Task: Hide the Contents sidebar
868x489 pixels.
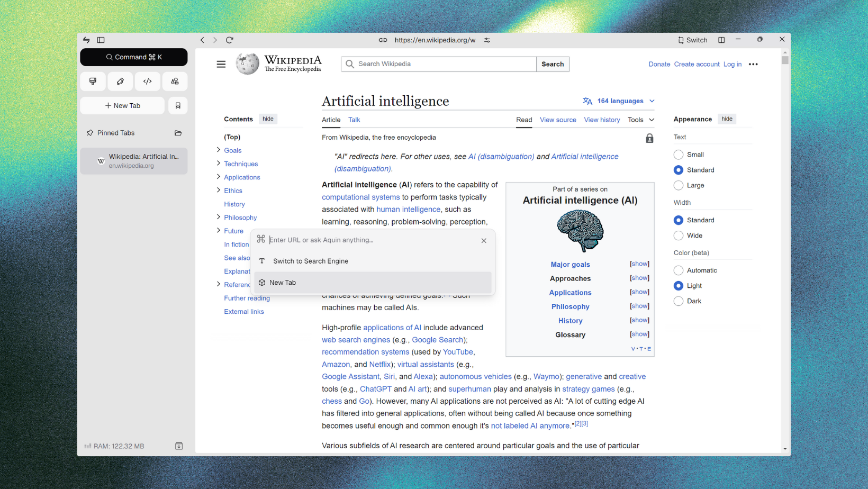Action: [268, 119]
